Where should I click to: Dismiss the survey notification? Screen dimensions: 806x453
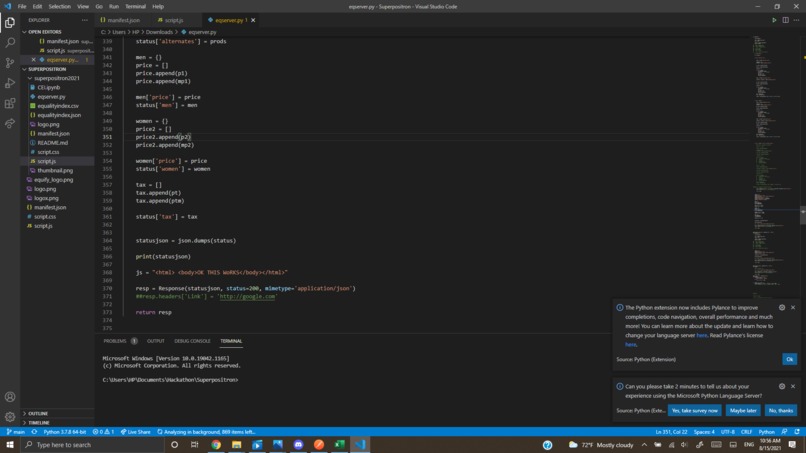coord(793,386)
